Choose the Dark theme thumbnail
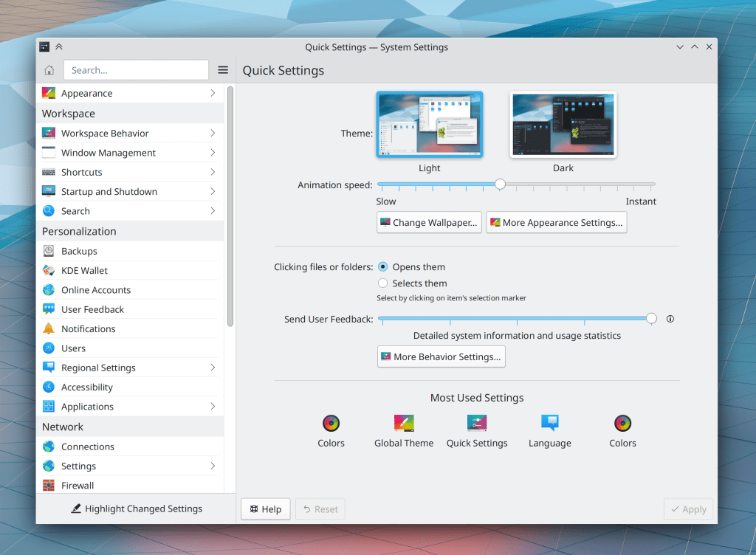The width and height of the screenshot is (756, 555). [563, 125]
